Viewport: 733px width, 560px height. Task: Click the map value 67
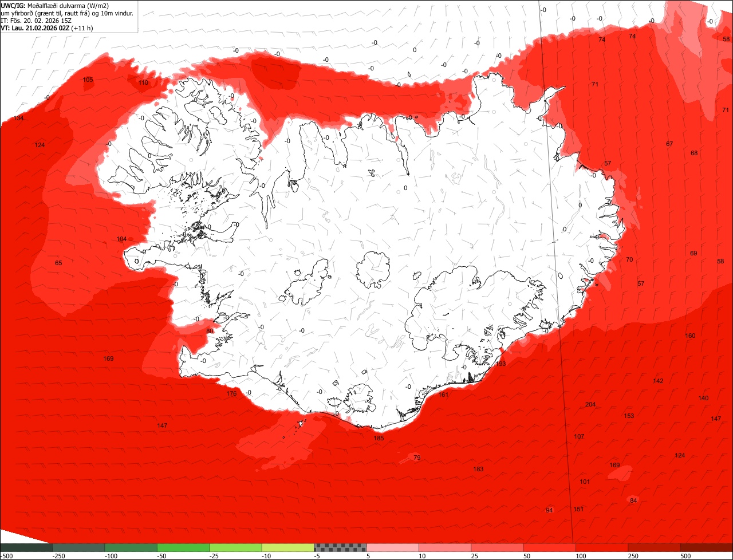669,144
